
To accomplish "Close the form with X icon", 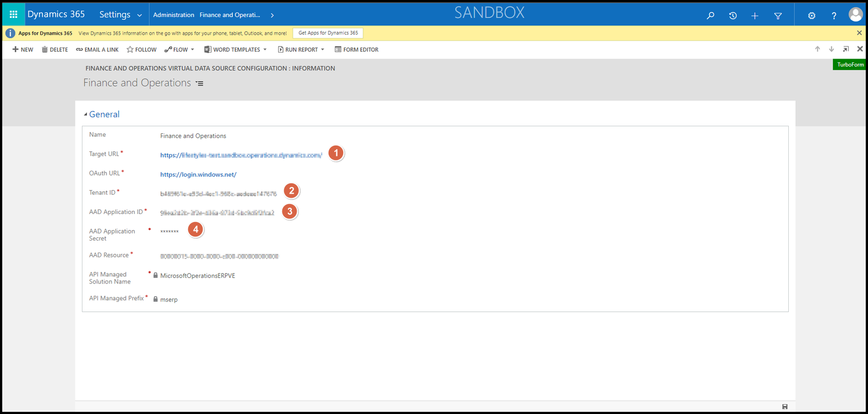I will (860, 49).
